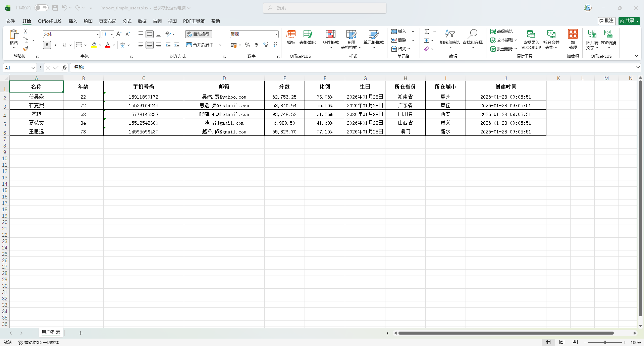
Task: Click the Comments button
Action: point(606,21)
